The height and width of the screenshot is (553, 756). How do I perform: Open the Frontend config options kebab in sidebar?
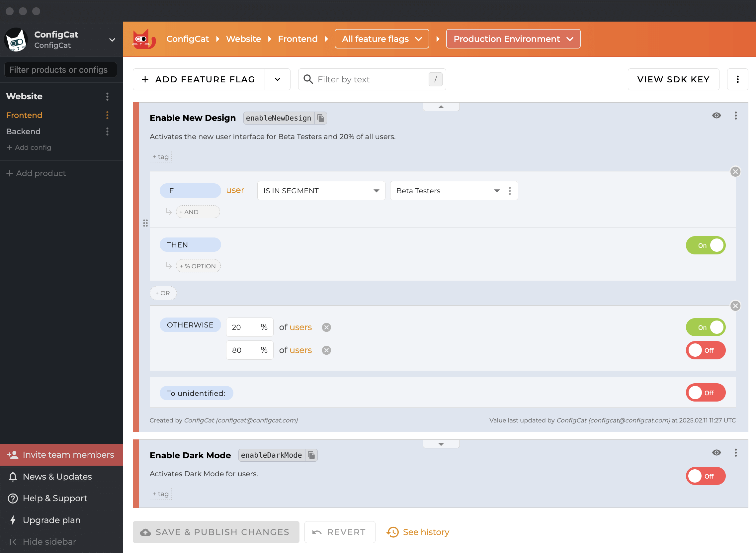pos(107,115)
